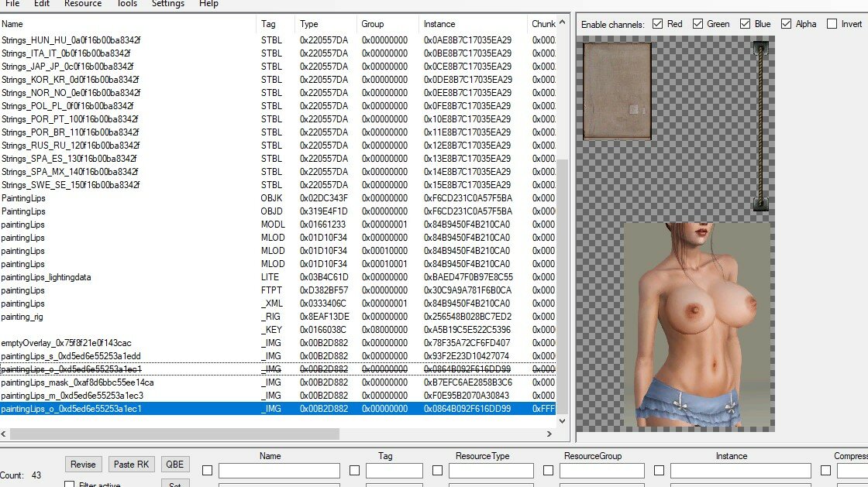This screenshot has width=868, height=487.
Task: Toggle the Alpha channel checkbox
Action: (x=786, y=24)
